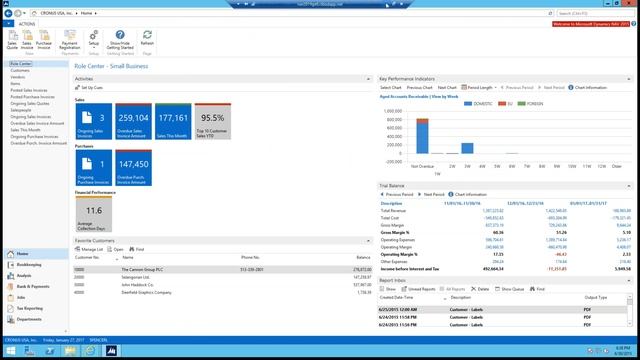640x360 pixels.
Task: Open the Overdue Sales Invoice Amount tile
Action: click(133, 121)
